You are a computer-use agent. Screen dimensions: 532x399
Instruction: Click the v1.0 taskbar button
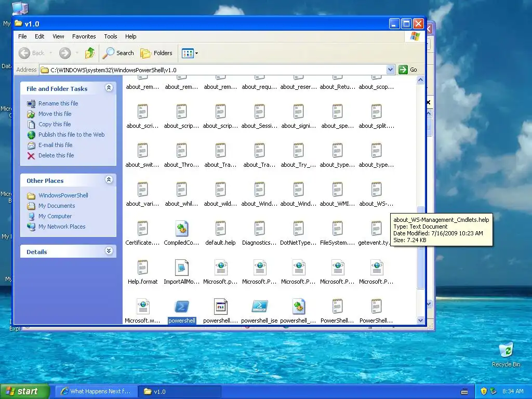tap(180, 392)
